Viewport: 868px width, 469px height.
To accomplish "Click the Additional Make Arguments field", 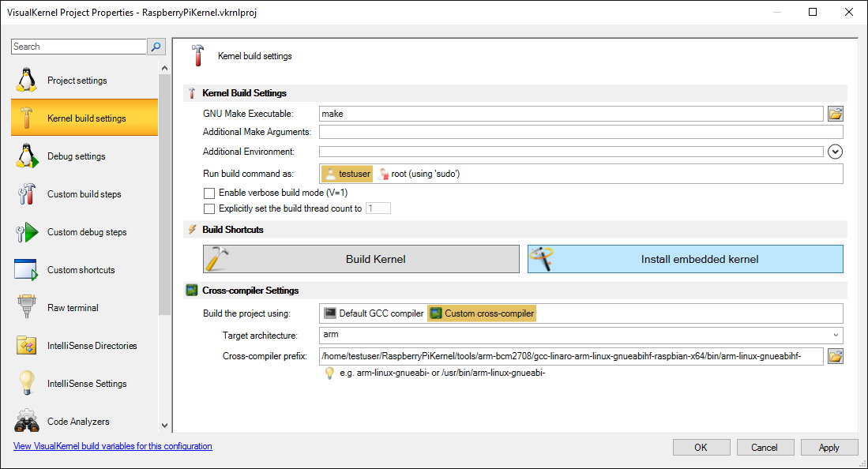I will tap(581, 132).
